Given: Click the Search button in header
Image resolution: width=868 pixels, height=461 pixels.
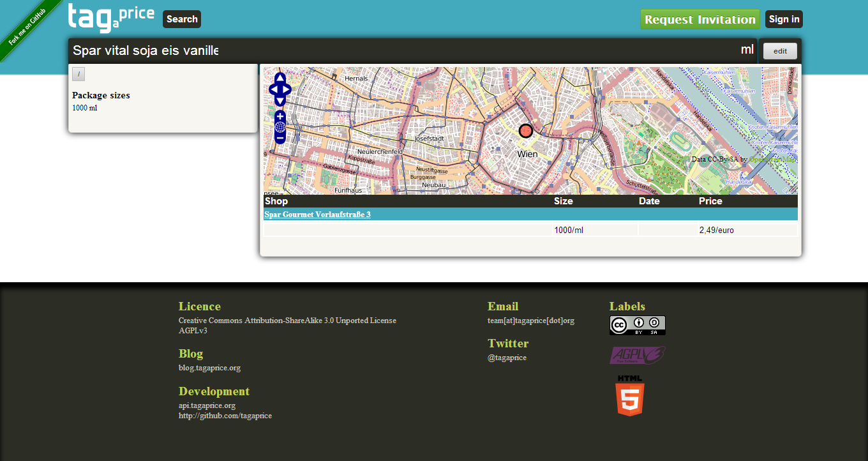Looking at the screenshot, I should click(182, 19).
